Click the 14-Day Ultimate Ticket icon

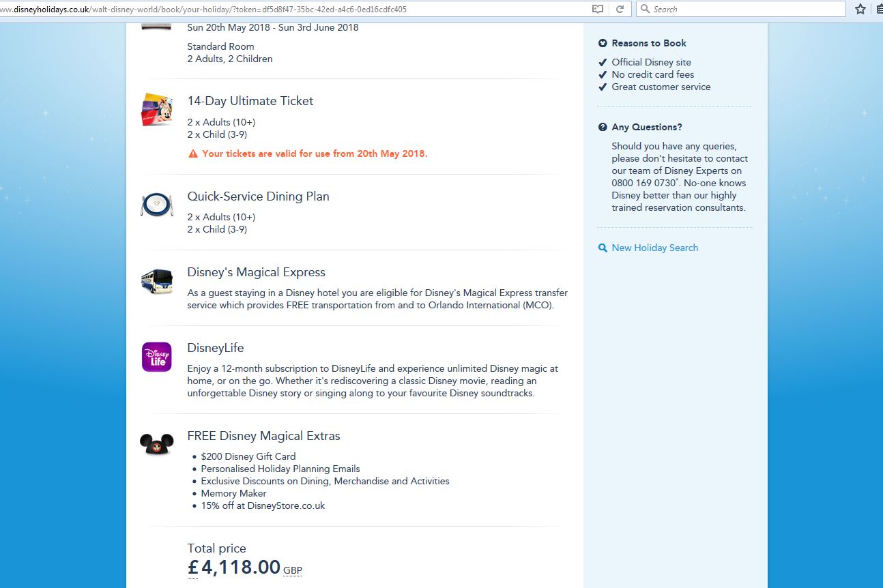[x=156, y=110]
